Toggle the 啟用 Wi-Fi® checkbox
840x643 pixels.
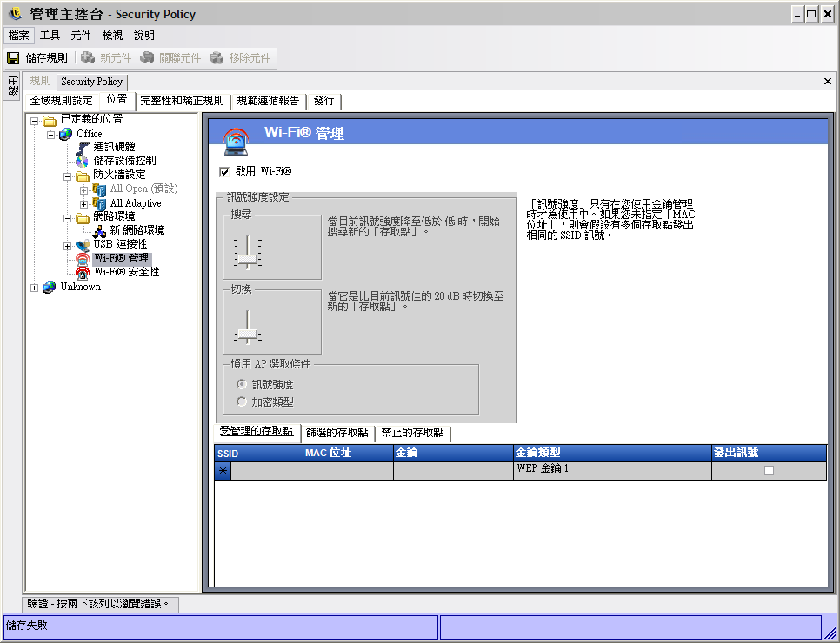coord(224,172)
